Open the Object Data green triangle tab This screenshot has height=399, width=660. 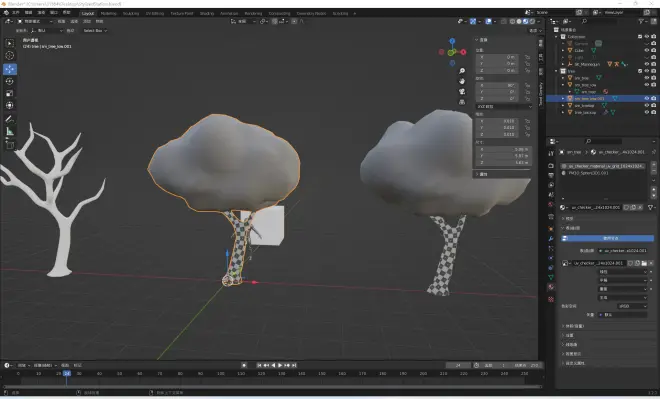(x=551, y=277)
